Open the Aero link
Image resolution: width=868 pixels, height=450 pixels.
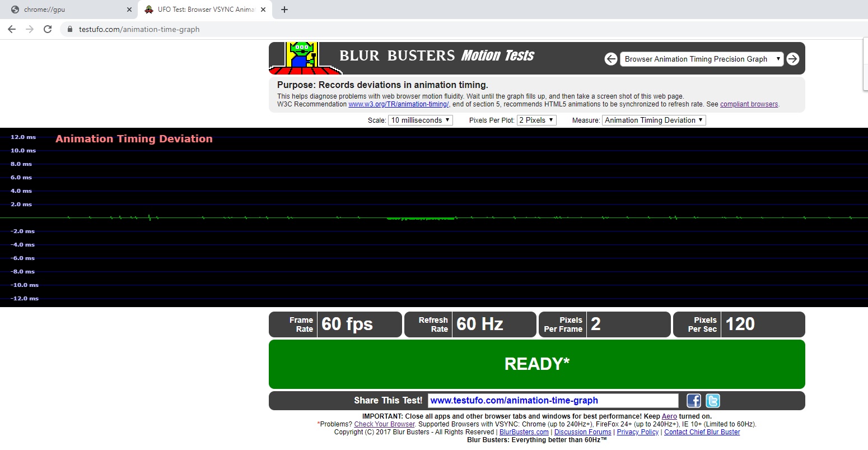pos(669,416)
